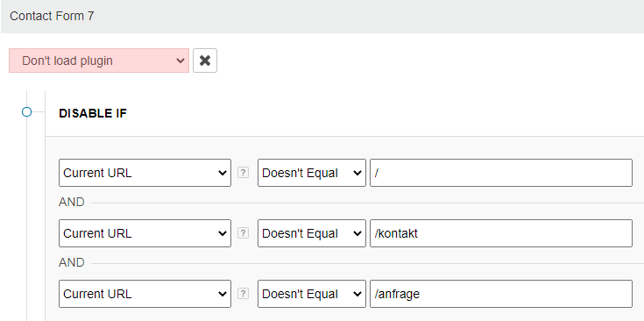Open Doesn't Equal dropdown for the / rule

pyautogui.click(x=312, y=173)
